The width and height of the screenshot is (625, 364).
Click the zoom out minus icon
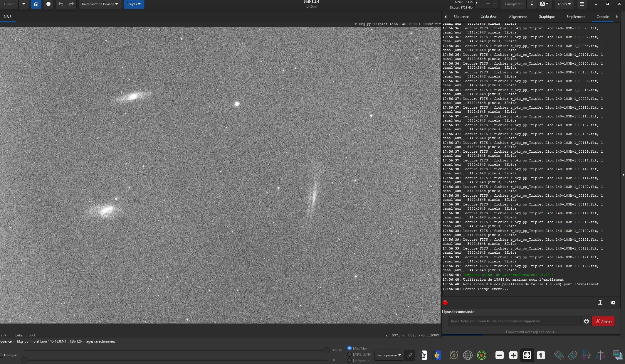point(499,355)
